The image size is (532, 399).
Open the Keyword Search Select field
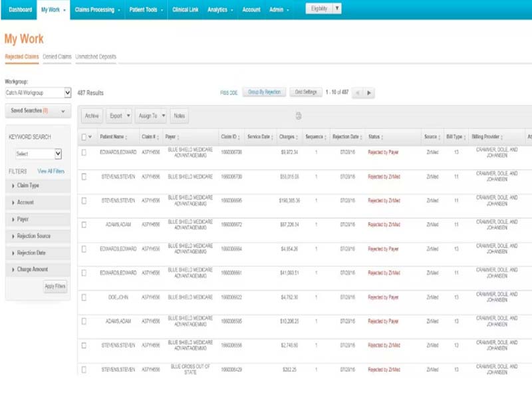point(39,154)
